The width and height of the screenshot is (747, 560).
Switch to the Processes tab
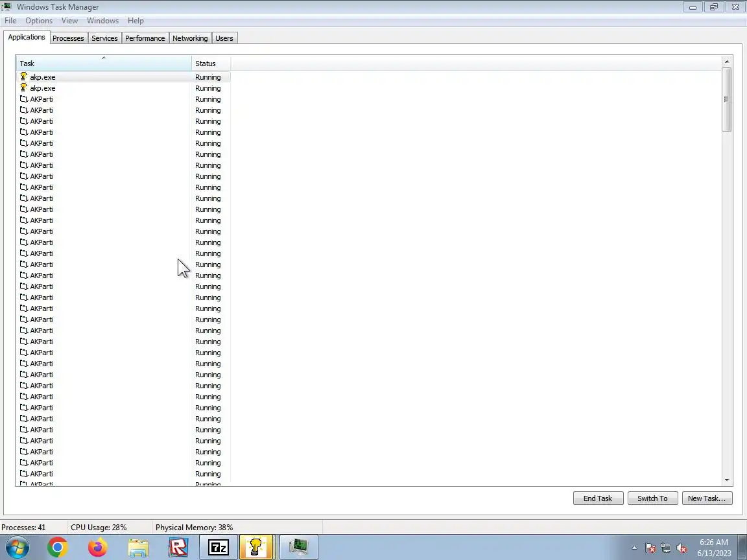[68, 39]
